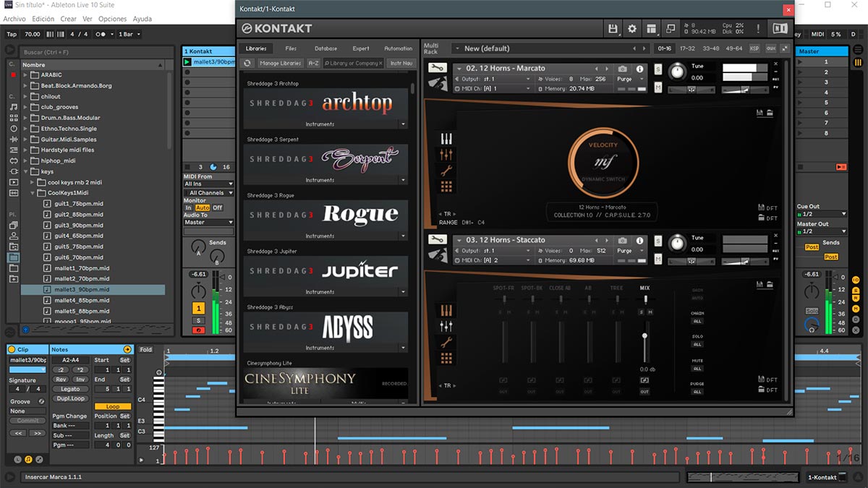The width and height of the screenshot is (868, 488).
Task: Open Sounds category in Ableton browser sidebar
Action: tap(14, 107)
